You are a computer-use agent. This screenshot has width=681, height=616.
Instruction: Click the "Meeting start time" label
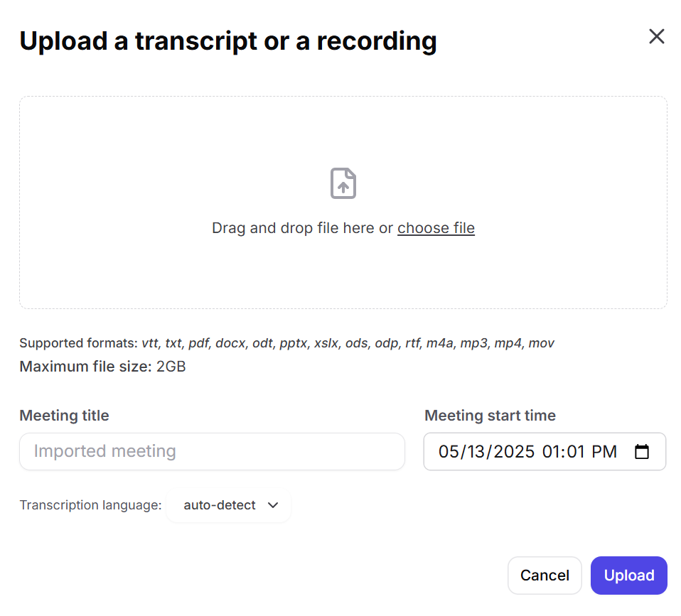[x=490, y=416]
